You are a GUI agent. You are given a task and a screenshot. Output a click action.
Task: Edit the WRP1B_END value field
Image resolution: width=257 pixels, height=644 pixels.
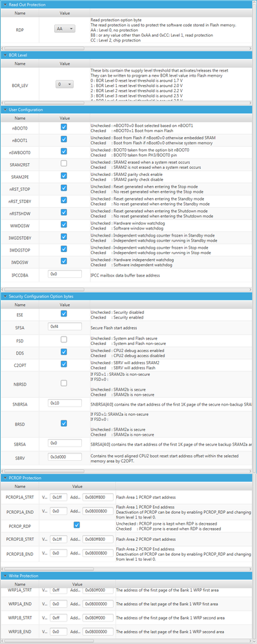pyautogui.click(x=58, y=631)
